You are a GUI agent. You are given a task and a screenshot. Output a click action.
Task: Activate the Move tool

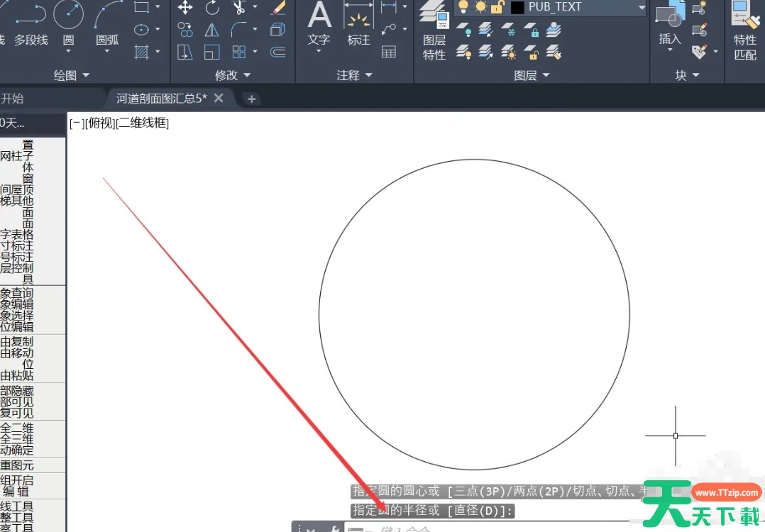point(185,7)
